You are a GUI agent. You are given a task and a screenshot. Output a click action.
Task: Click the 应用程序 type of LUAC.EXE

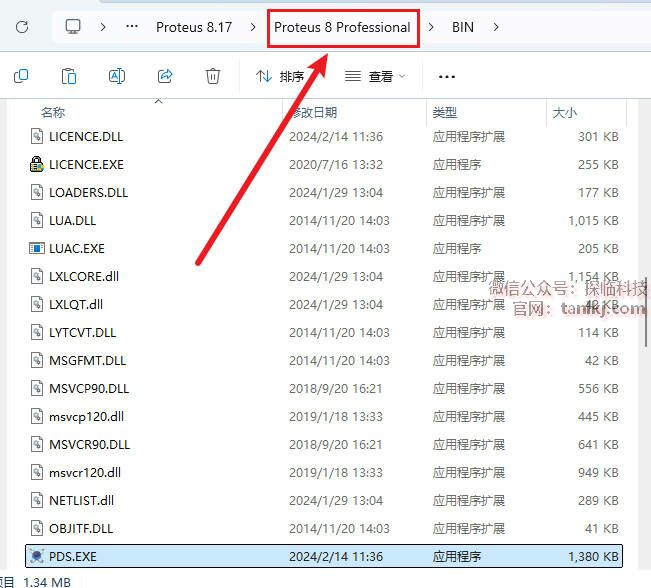[457, 249]
